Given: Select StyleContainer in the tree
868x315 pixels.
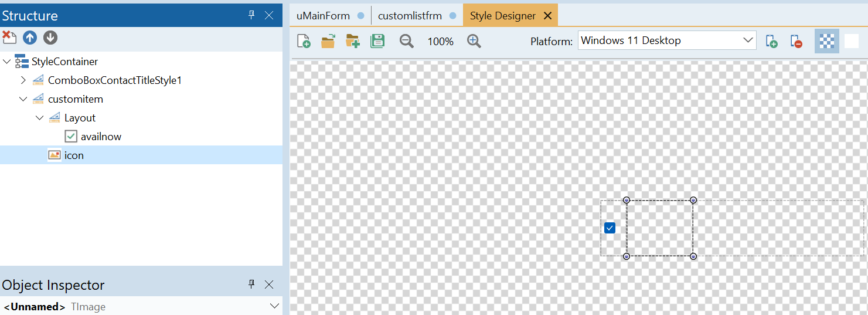Looking at the screenshot, I should point(64,62).
